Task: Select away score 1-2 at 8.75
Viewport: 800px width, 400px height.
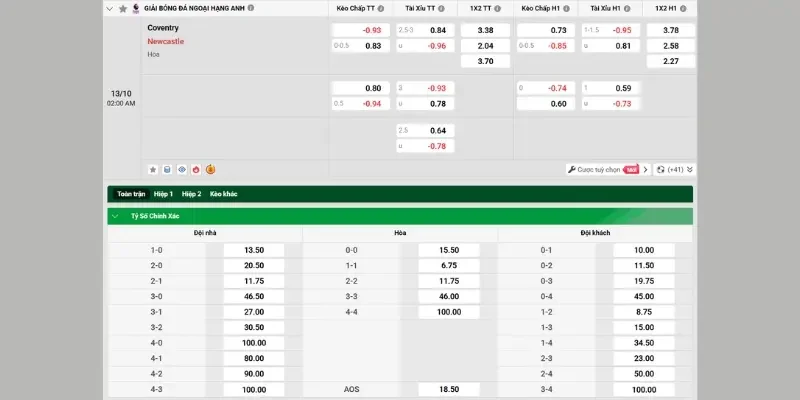Action: pyautogui.click(x=644, y=312)
